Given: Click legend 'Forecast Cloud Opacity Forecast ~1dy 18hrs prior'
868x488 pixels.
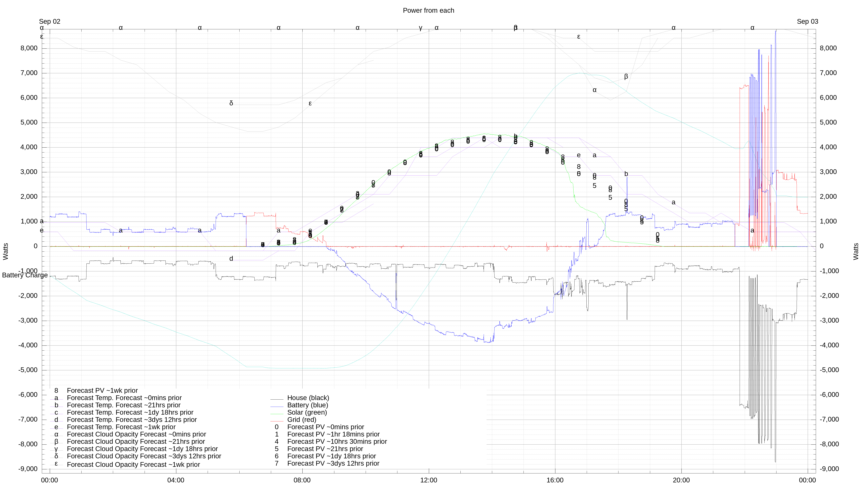Looking at the screenshot, I should click(x=142, y=449).
